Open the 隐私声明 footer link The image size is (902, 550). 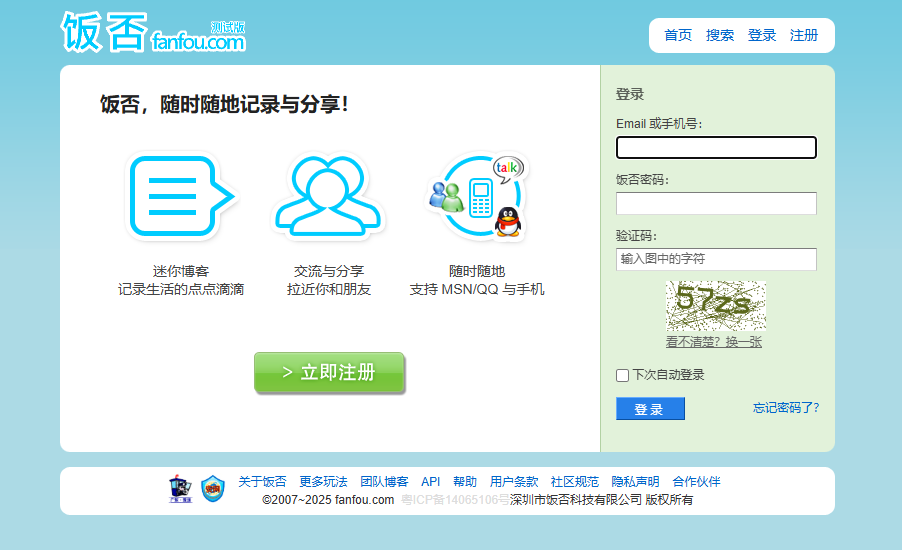tap(635, 482)
